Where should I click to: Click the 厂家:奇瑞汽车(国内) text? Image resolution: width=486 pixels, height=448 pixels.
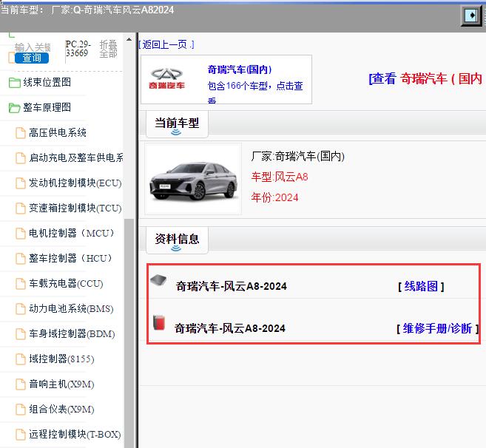[298, 157]
